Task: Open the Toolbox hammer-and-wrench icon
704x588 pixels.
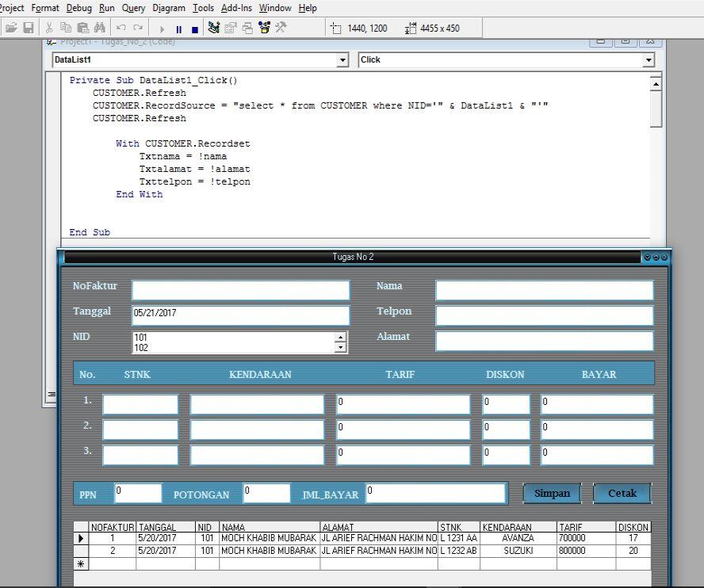Action: (x=281, y=28)
